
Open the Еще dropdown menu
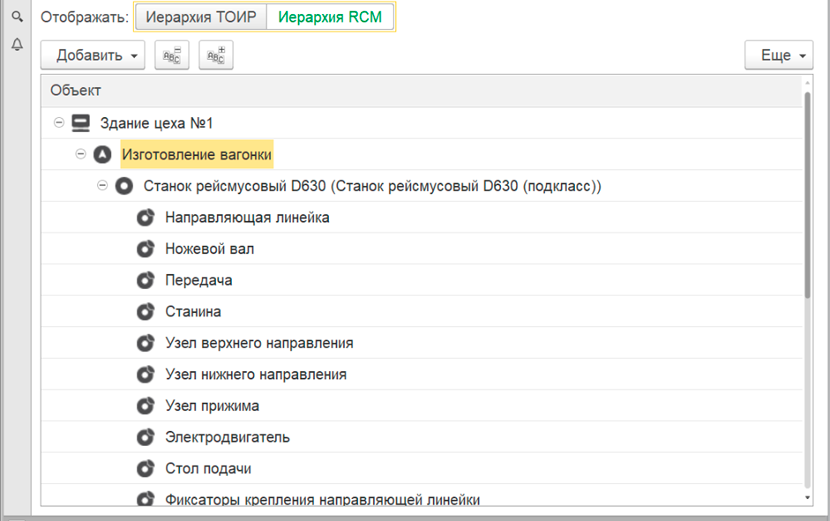[x=779, y=55]
